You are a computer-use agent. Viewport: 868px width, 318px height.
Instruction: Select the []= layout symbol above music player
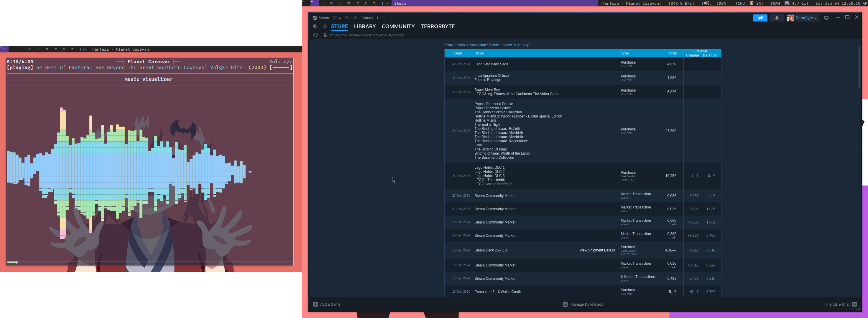point(83,49)
